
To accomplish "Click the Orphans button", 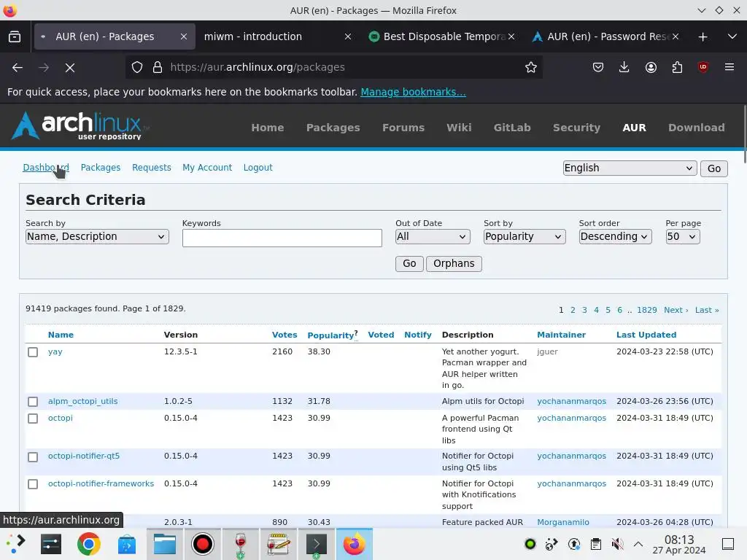I will [454, 264].
